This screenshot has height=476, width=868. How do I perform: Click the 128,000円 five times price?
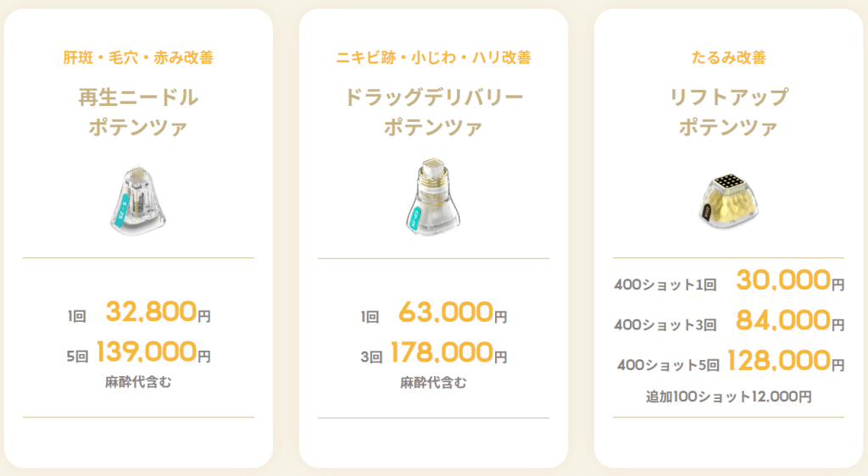click(x=786, y=362)
